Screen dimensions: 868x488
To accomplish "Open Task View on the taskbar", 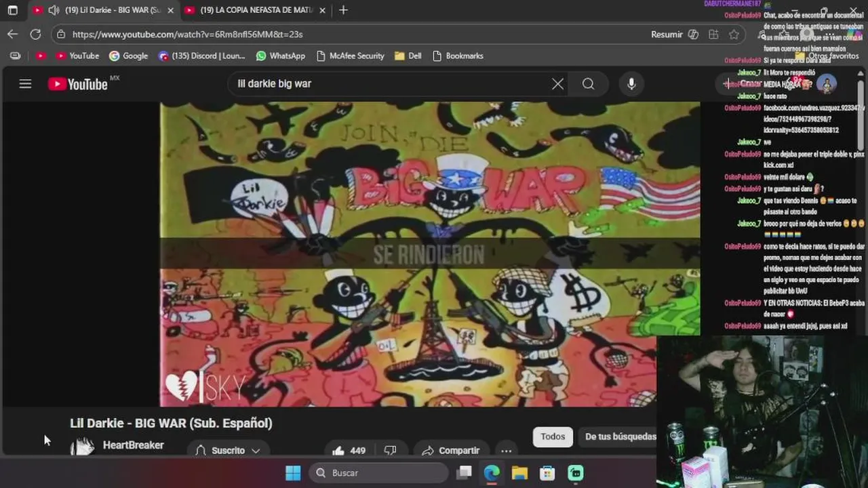I will [464, 473].
